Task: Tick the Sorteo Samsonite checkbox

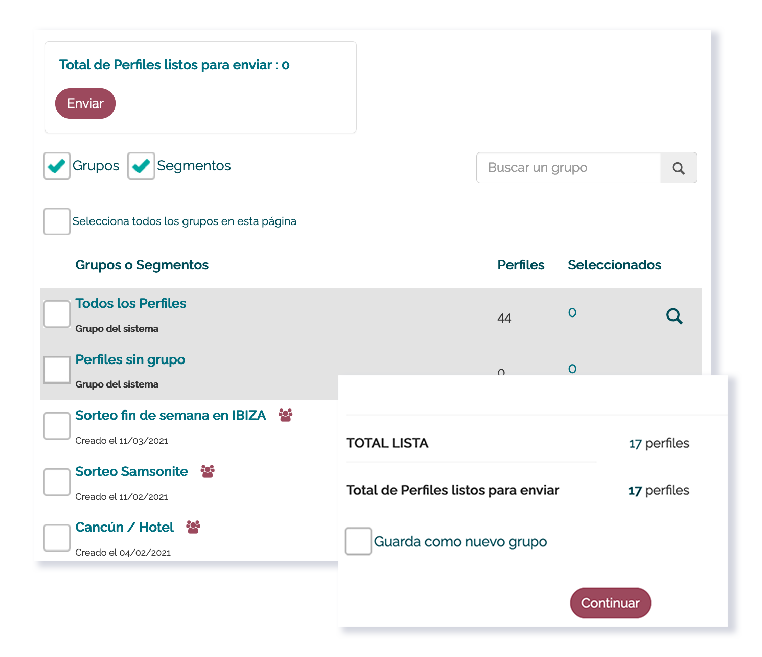Action: 57,482
